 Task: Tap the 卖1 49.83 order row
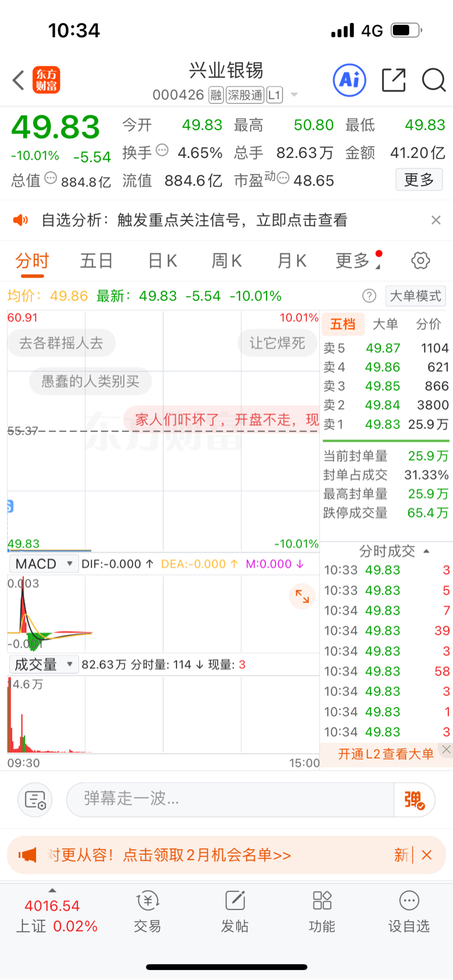[386, 424]
